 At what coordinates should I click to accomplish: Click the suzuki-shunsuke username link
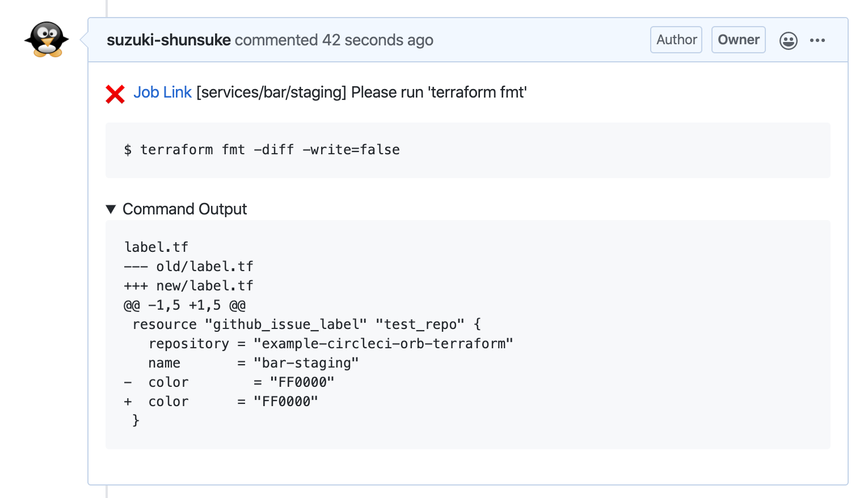click(168, 40)
